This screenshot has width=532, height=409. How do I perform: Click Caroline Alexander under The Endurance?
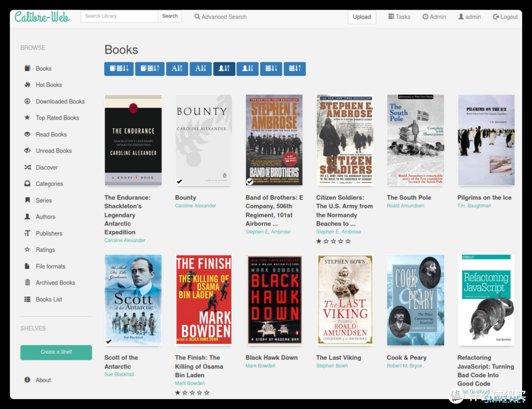point(125,241)
